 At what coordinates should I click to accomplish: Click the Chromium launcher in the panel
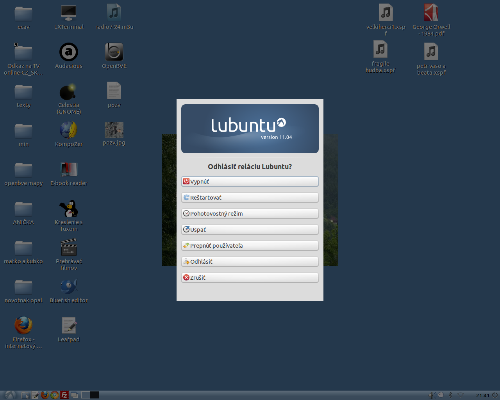pyautogui.click(x=54, y=395)
